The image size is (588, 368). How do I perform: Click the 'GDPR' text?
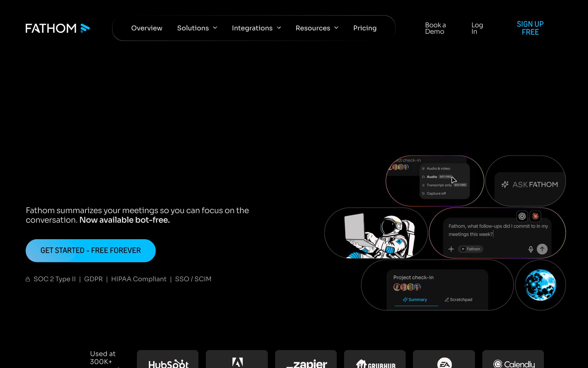tap(93, 279)
